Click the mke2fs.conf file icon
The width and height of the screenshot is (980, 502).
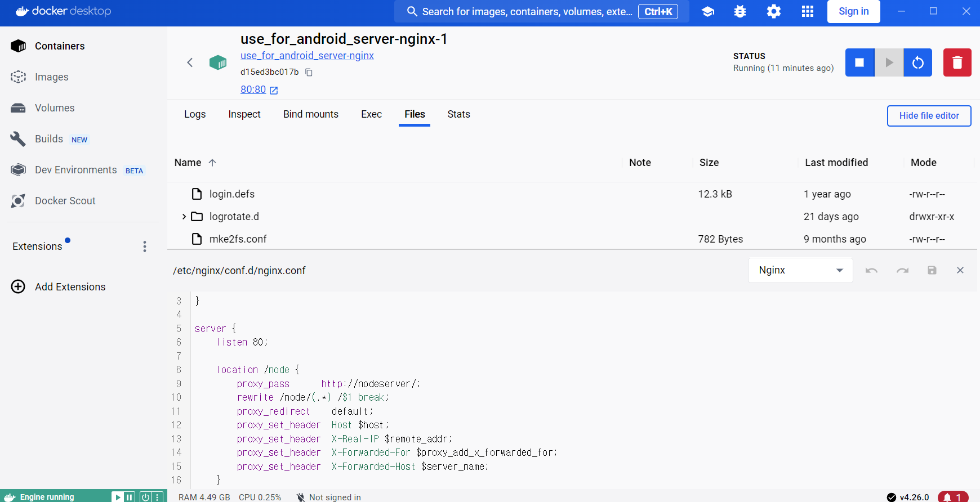click(197, 239)
